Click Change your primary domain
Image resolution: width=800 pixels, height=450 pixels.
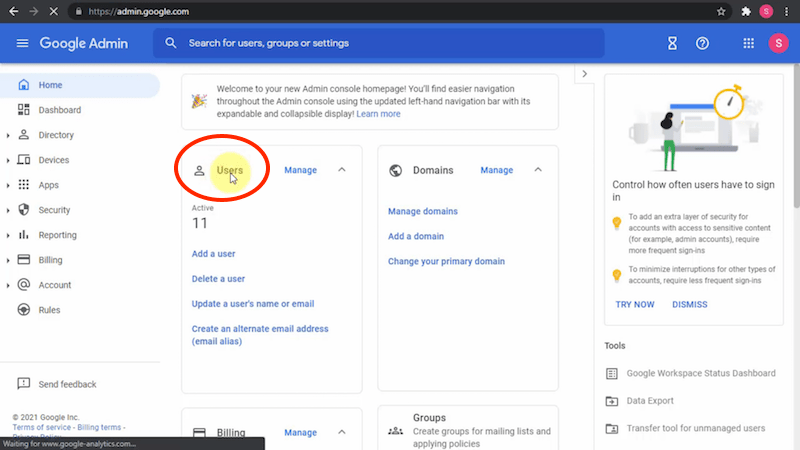[x=446, y=261]
